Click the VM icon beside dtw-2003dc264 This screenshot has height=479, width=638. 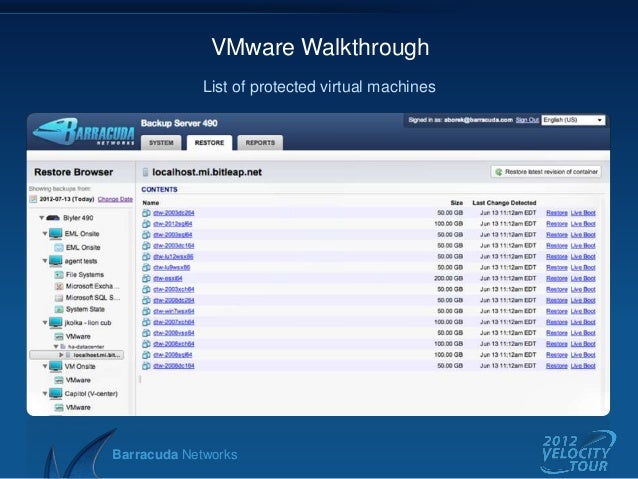click(x=146, y=213)
